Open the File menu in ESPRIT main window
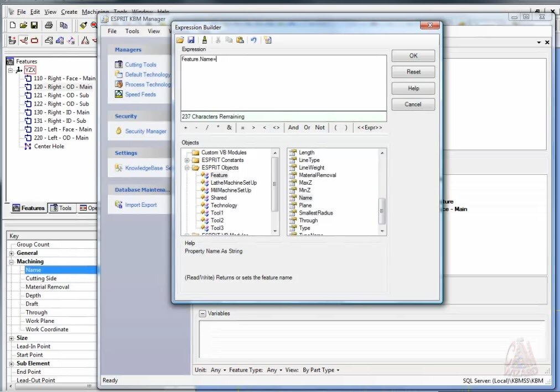Screen dimensions: 560x392 click(x=22, y=12)
